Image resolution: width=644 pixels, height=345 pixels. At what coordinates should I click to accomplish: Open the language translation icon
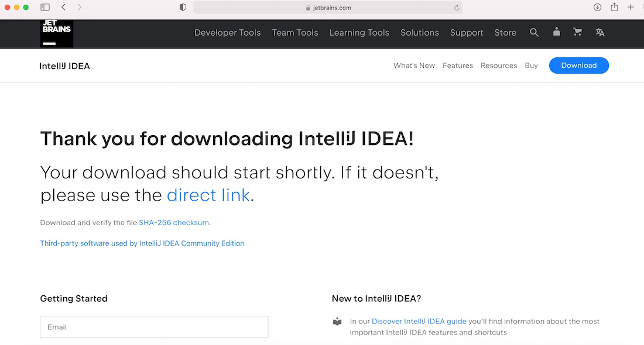tap(600, 32)
